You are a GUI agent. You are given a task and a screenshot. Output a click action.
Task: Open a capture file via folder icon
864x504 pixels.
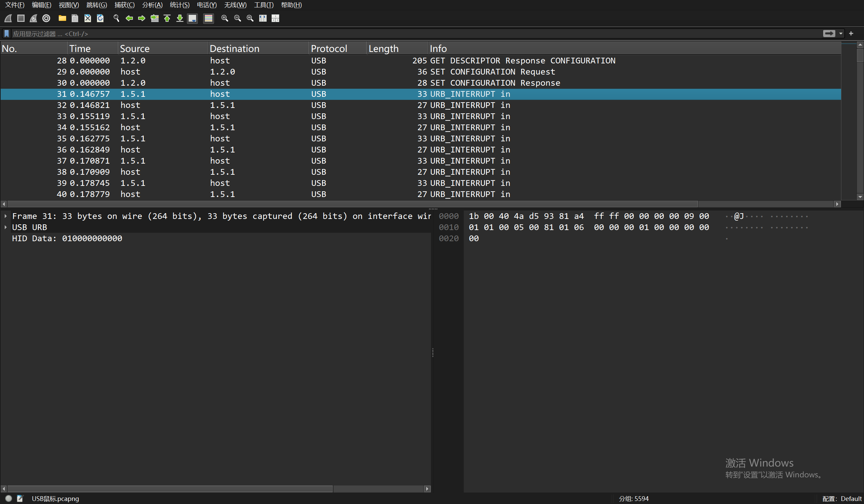[x=62, y=18]
